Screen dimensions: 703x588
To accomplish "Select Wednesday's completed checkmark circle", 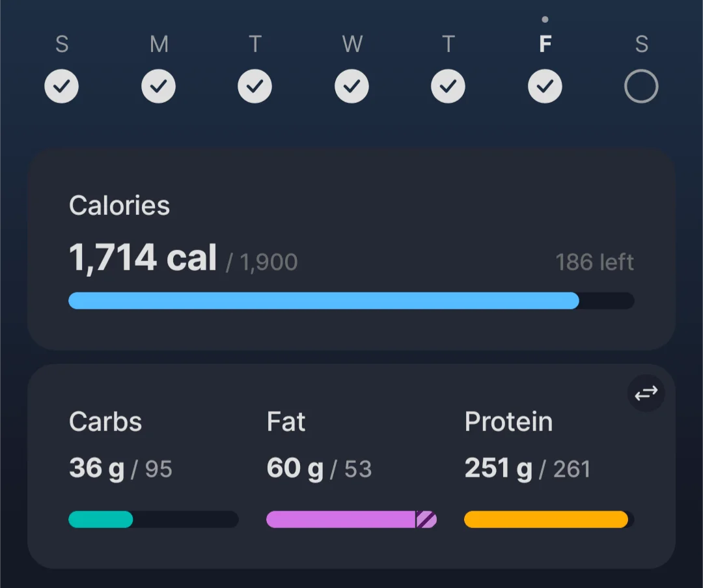I will 351,86.
